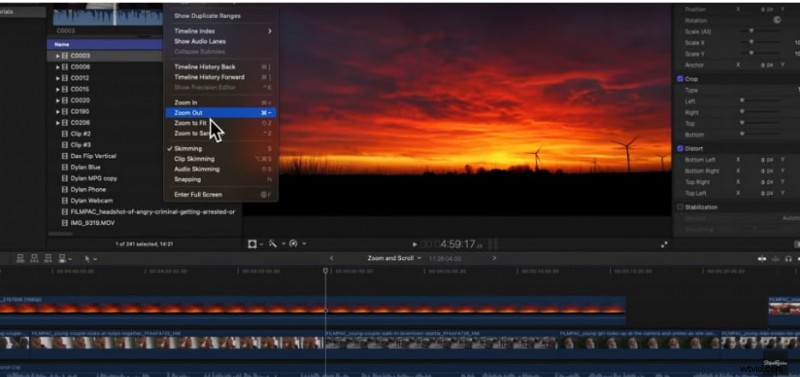Click the Insert clip edit icon
Screen dimensions: 800x377
coord(34,259)
